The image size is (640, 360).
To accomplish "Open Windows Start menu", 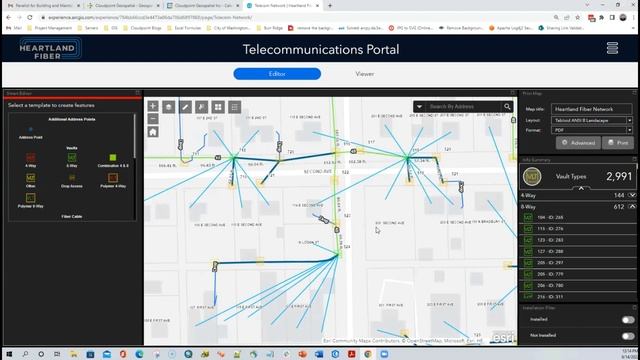I will pos(9,354).
